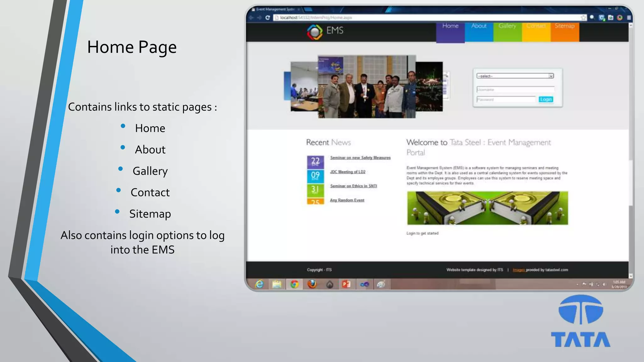
Task: Launch Firefox from the taskbar
Action: point(312,284)
